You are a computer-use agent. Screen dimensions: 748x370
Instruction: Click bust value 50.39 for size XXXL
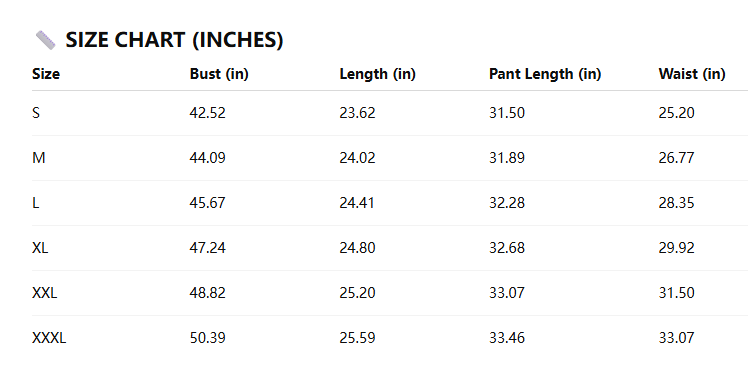click(208, 338)
